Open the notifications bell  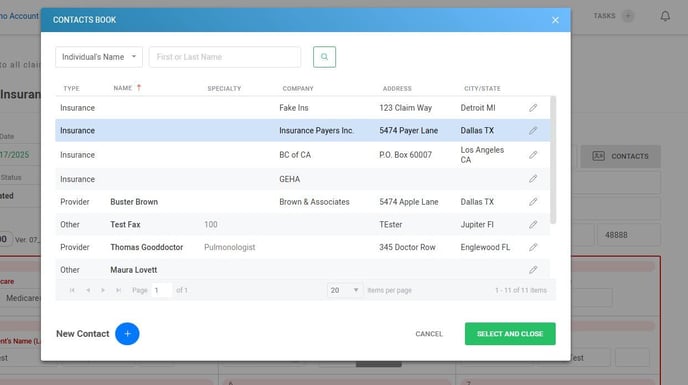(665, 16)
